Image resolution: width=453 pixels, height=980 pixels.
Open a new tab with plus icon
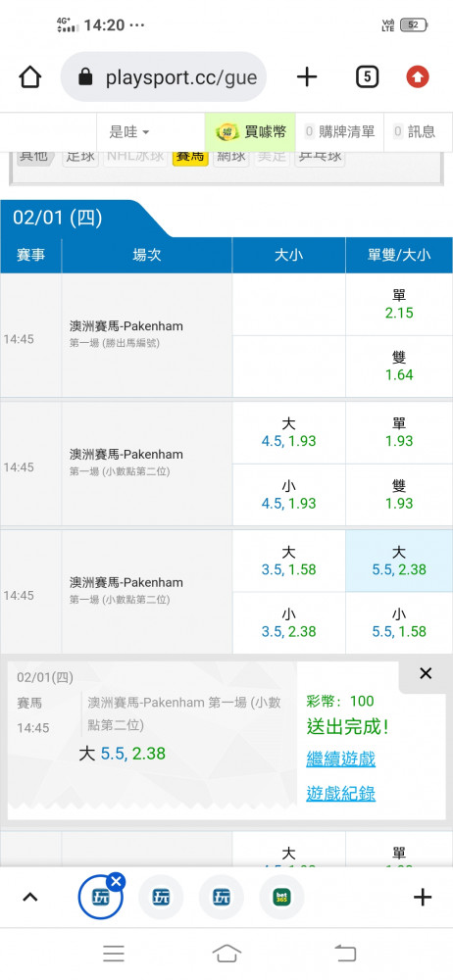(307, 77)
